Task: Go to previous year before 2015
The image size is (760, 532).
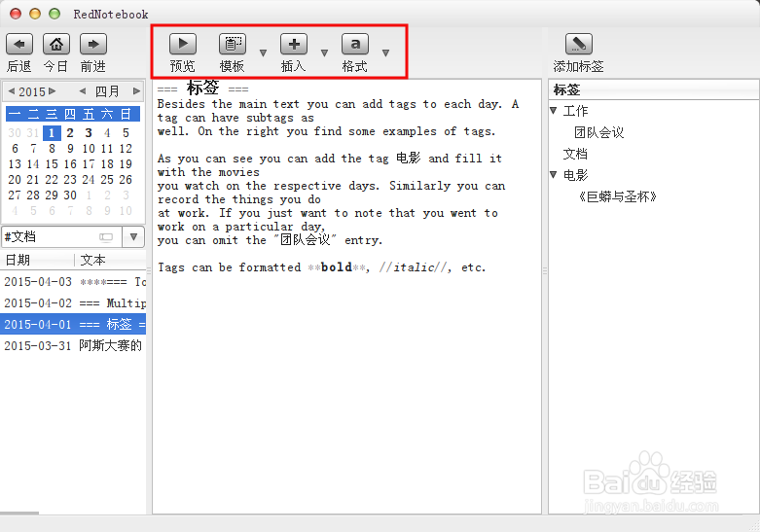Action: pyautogui.click(x=12, y=91)
